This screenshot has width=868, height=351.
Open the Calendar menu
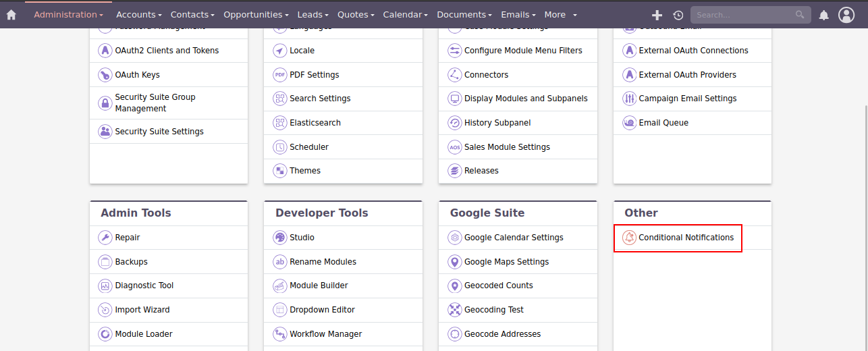point(405,15)
